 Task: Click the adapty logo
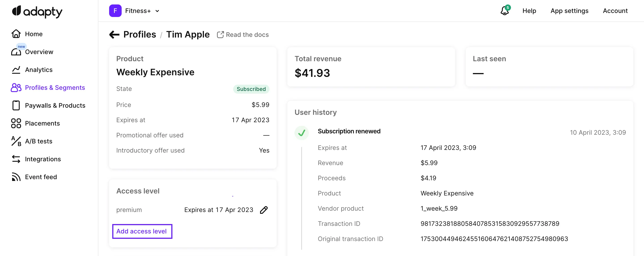[x=37, y=11]
